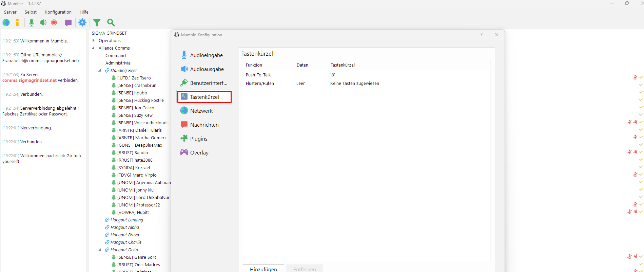644x272 pixels.
Task: Open search with the green magnifier icon
Action: tap(111, 22)
